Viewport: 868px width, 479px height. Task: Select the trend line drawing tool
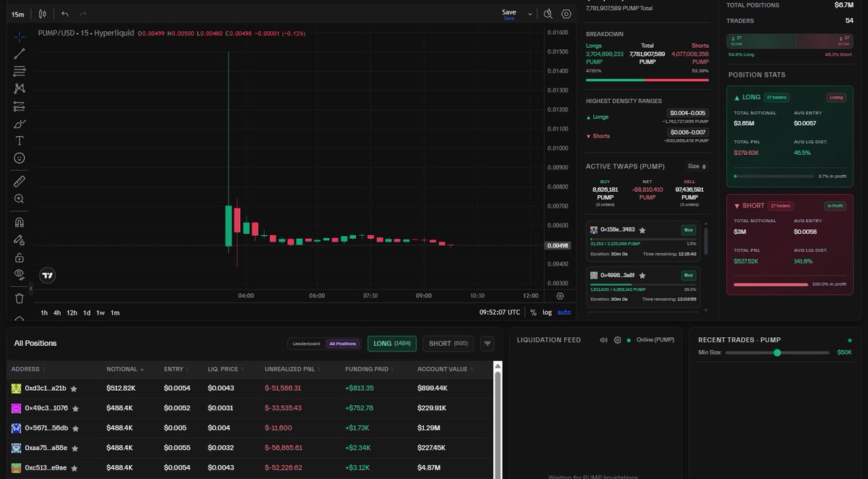[x=20, y=53]
